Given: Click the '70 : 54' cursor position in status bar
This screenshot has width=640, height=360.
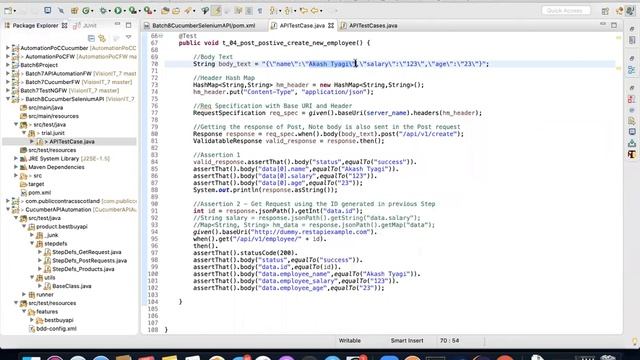Looking at the screenshot, I should pos(449,340).
